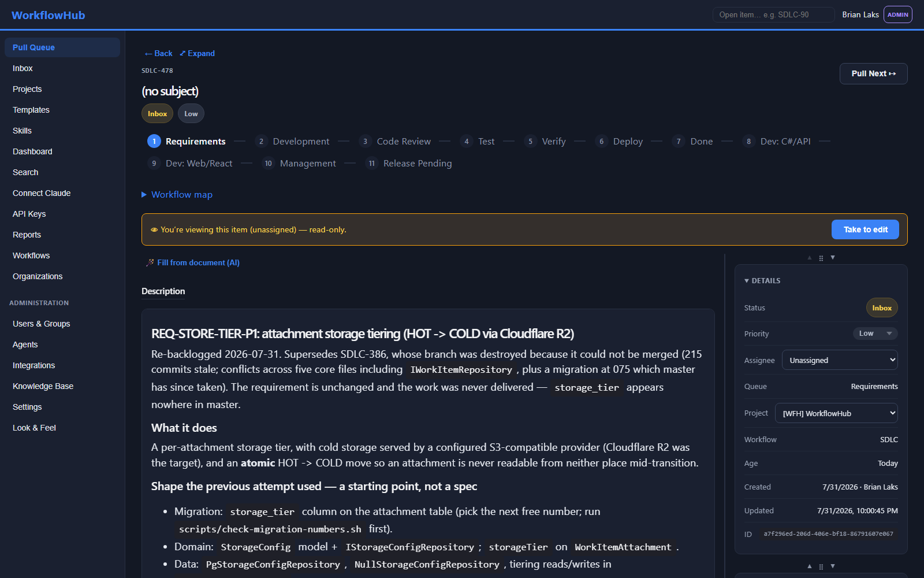
Task: Open the Priority Low dropdown
Action: [x=875, y=334]
